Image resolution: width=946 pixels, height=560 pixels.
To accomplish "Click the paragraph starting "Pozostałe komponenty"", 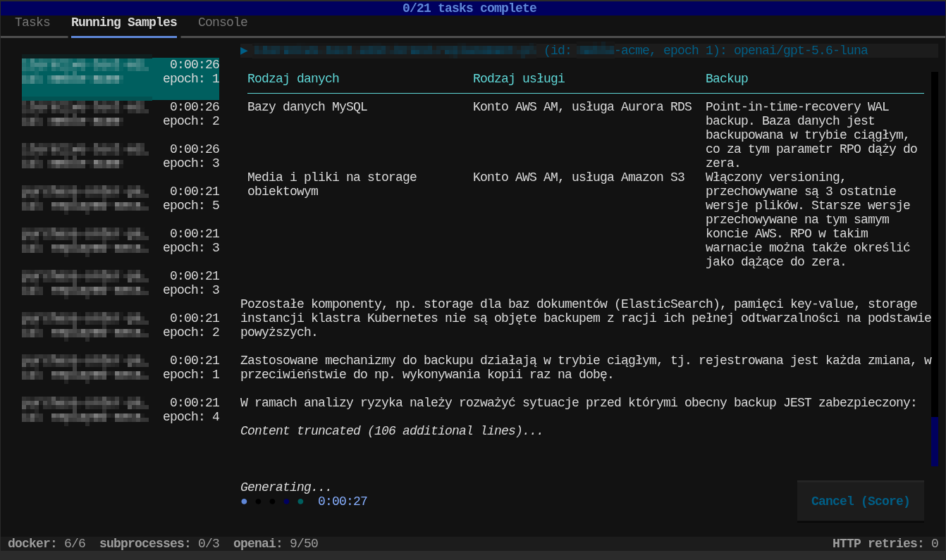I will (586, 318).
